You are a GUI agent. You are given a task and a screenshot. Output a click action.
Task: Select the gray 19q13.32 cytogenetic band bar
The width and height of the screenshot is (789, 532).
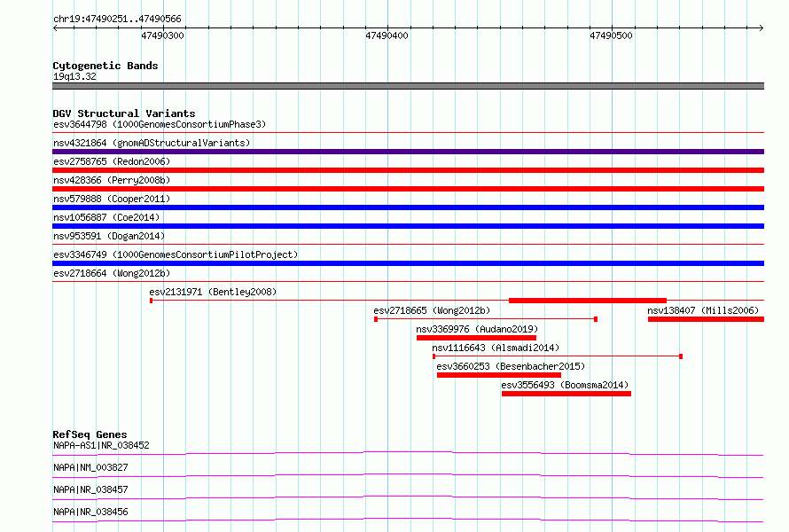[x=408, y=86]
